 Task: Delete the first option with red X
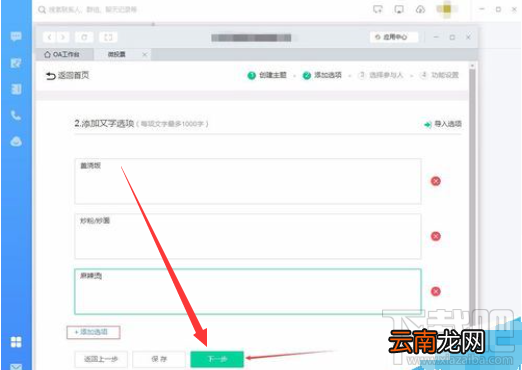pos(436,181)
